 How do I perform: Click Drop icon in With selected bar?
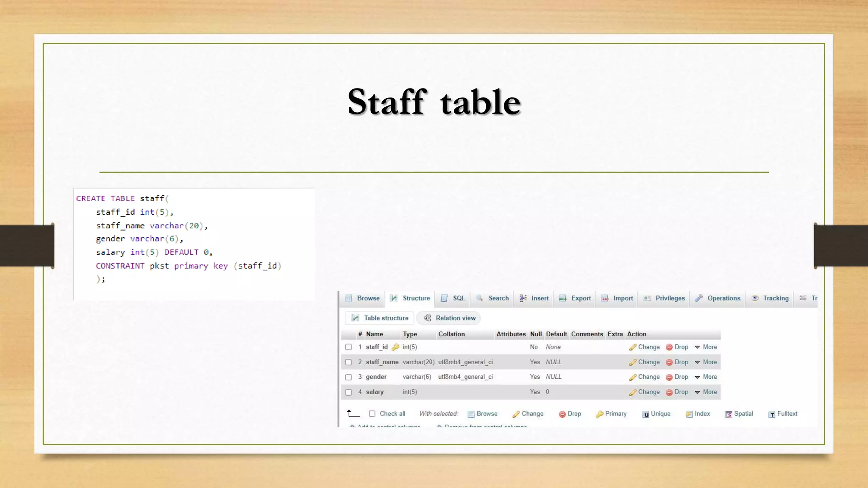562,414
